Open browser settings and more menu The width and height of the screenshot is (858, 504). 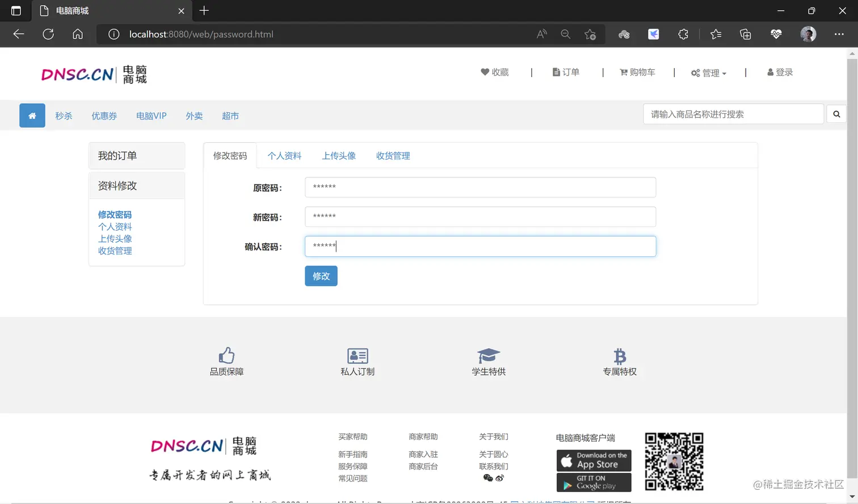[x=839, y=34]
